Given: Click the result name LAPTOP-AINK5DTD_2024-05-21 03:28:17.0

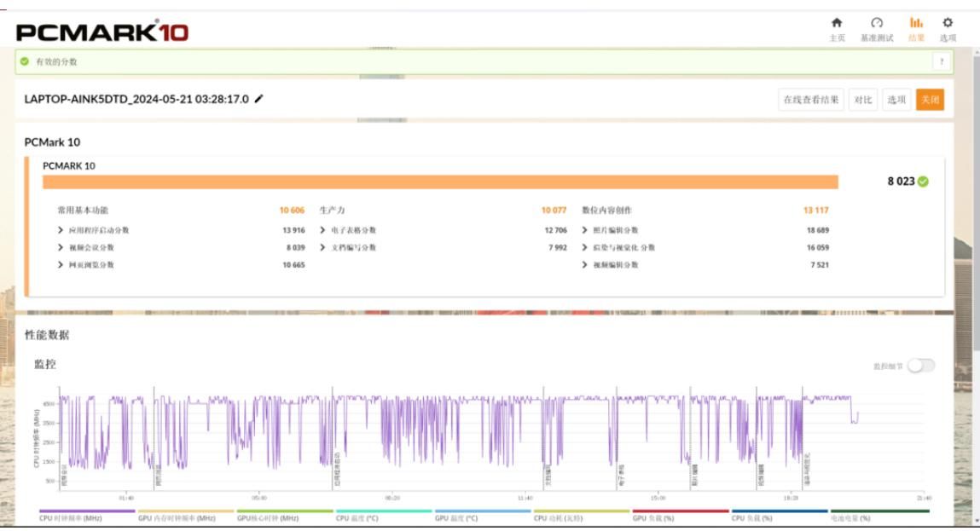Looking at the screenshot, I should pos(136,99).
